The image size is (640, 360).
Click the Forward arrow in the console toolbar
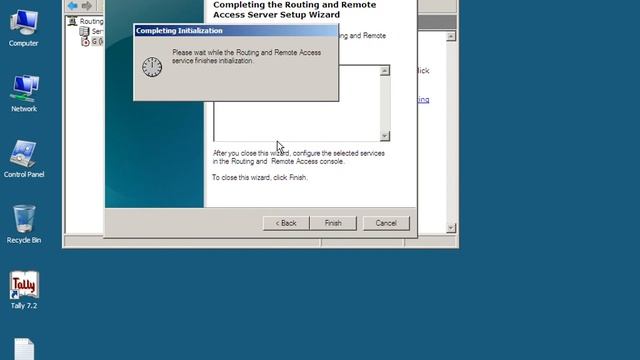[x=87, y=5]
